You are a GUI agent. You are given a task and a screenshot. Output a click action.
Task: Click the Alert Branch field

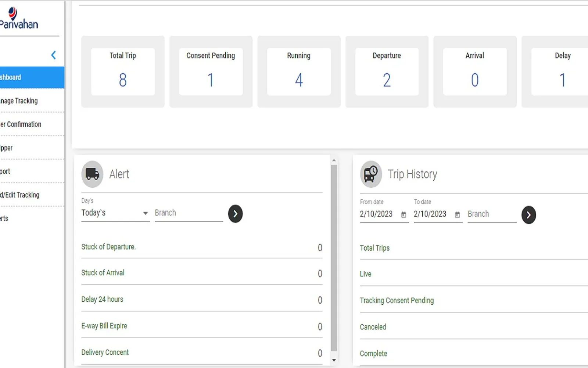[189, 213]
